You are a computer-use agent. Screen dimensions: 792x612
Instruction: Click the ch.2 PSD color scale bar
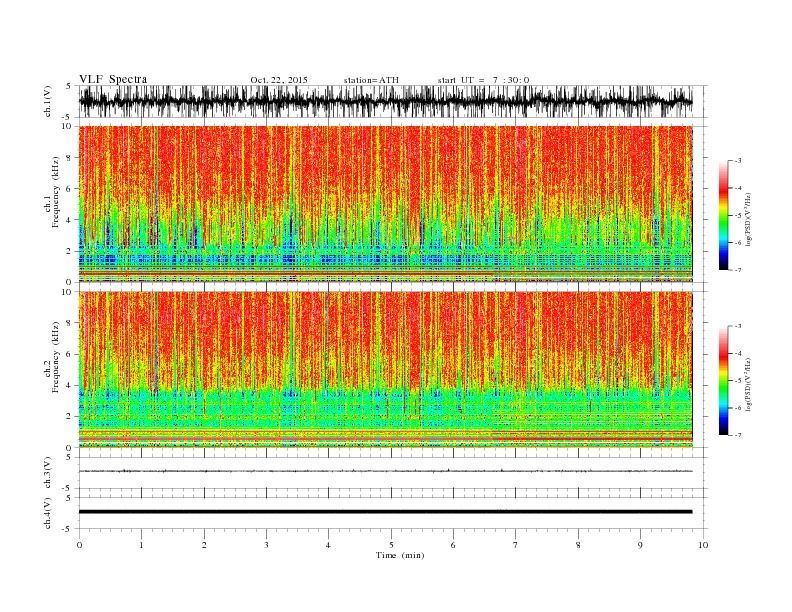pos(723,380)
